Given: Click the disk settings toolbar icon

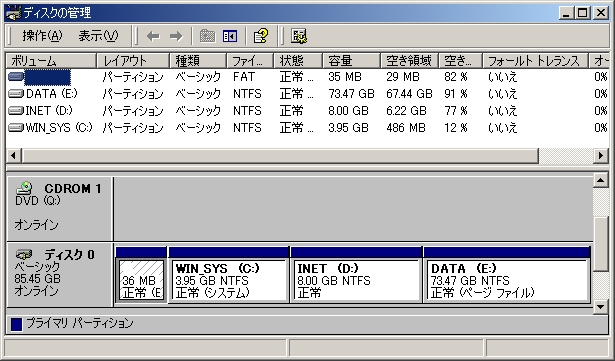Looking at the screenshot, I should 299,36.
